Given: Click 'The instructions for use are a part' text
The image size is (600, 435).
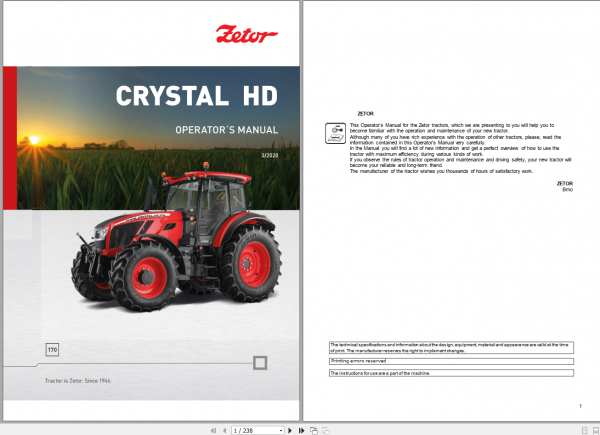Looking at the screenshot, I should (380, 373).
